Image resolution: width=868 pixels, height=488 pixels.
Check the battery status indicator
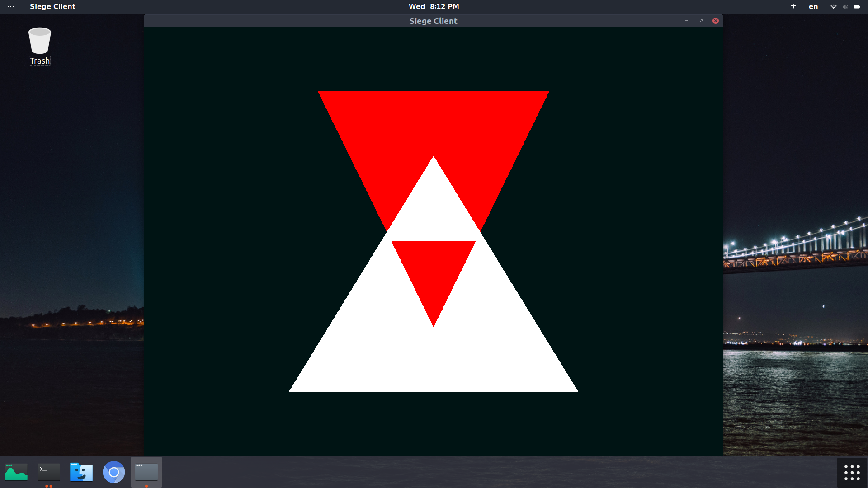[857, 6]
